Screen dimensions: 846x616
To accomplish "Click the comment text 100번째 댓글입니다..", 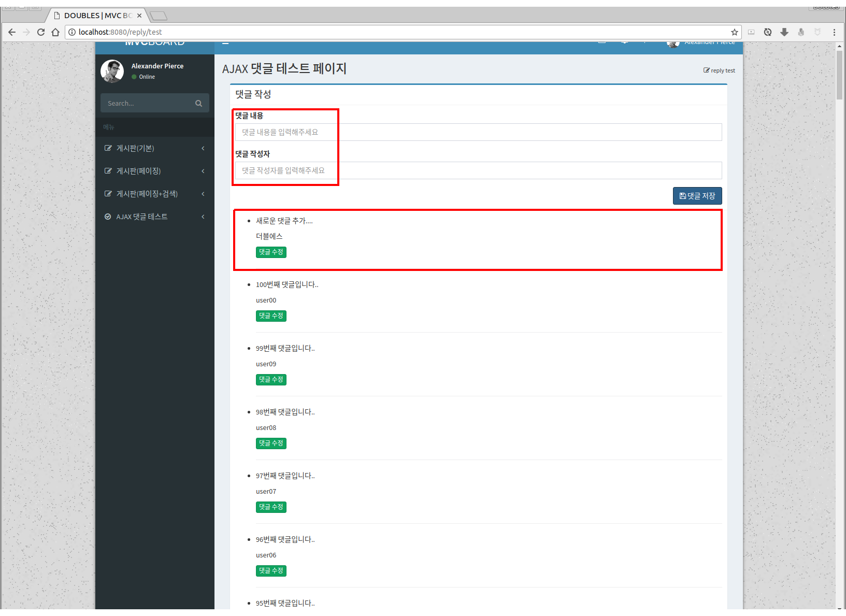I will (x=287, y=284).
